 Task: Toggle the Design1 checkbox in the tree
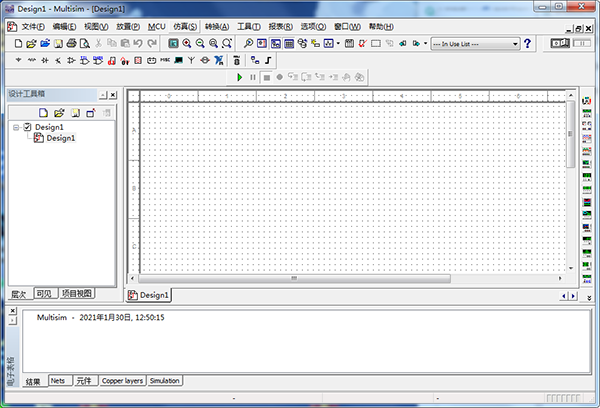click(27, 128)
